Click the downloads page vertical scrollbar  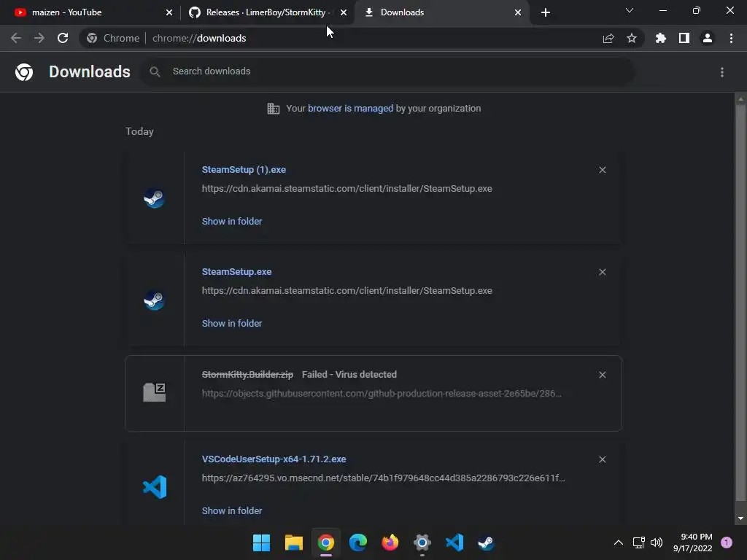[740, 303]
